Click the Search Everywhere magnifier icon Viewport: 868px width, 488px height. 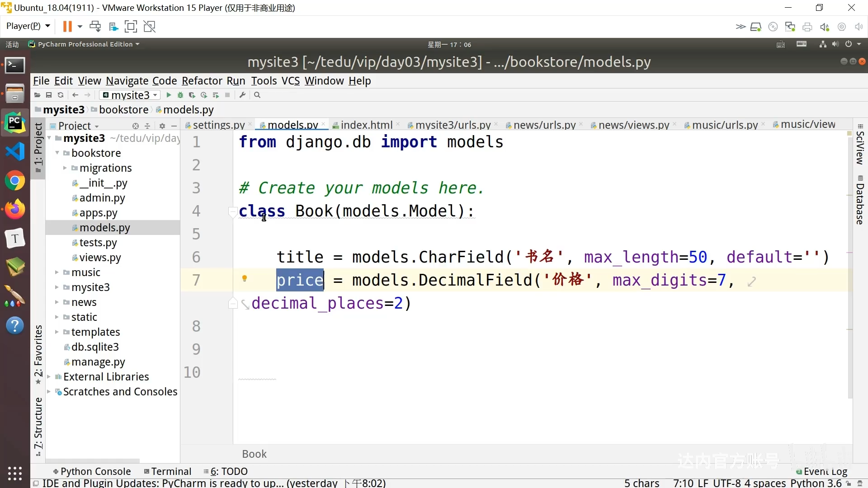(x=257, y=95)
